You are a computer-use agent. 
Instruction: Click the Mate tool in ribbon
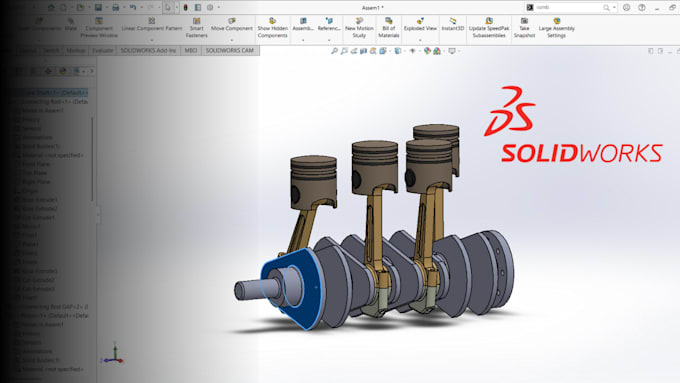(x=71, y=25)
